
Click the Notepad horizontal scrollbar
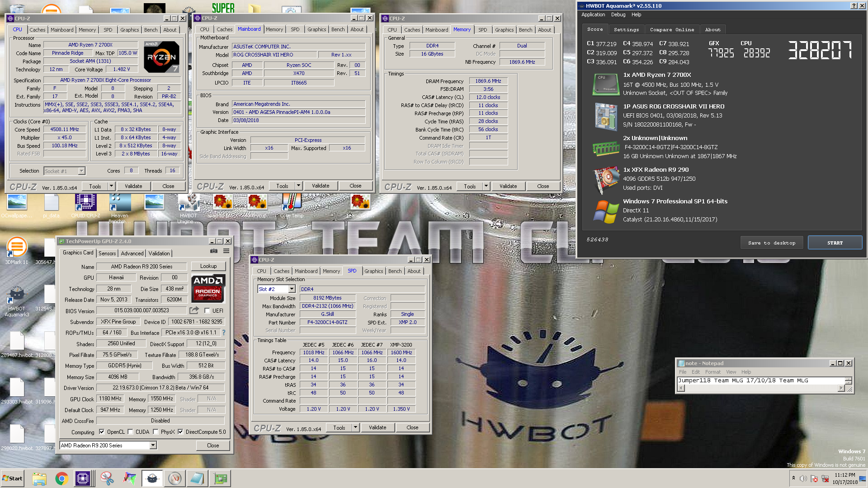pyautogui.click(x=761, y=388)
